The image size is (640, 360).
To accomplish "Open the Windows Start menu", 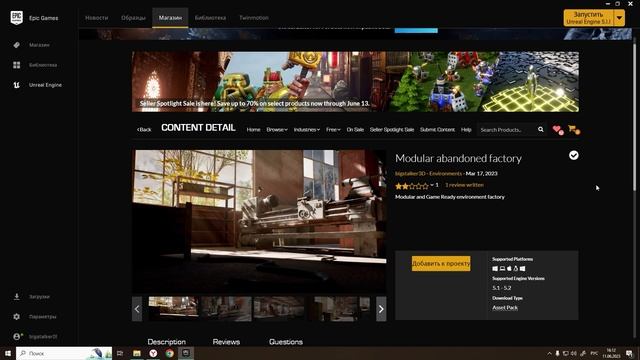I will [8, 353].
